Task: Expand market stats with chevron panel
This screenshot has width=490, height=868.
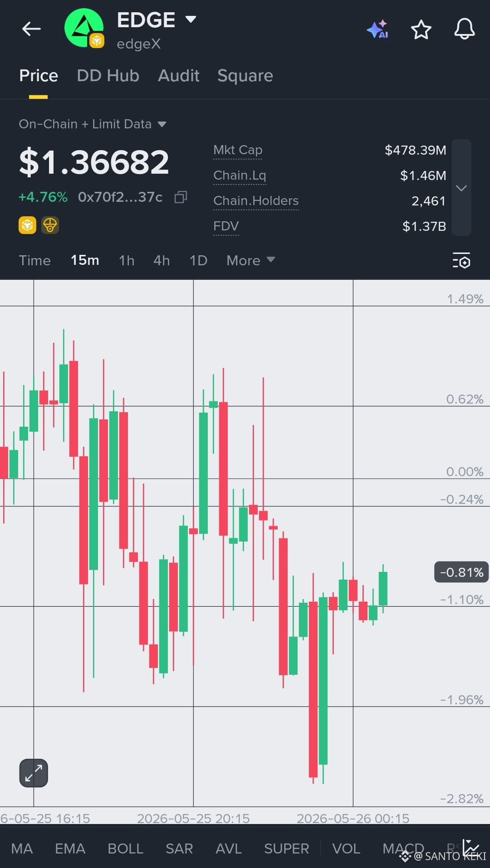Action: click(x=461, y=188)
